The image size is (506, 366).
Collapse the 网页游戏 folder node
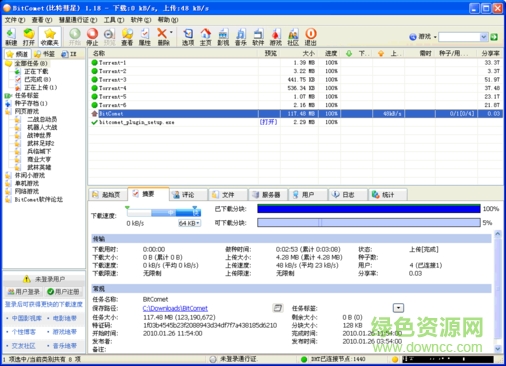(x=22, y=111)
